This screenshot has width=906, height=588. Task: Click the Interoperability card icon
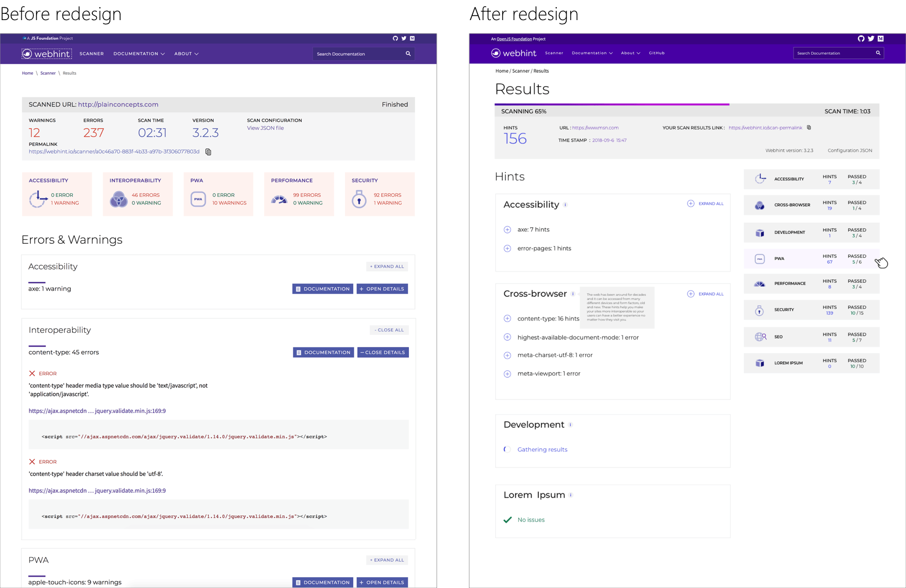pos(119,199)
